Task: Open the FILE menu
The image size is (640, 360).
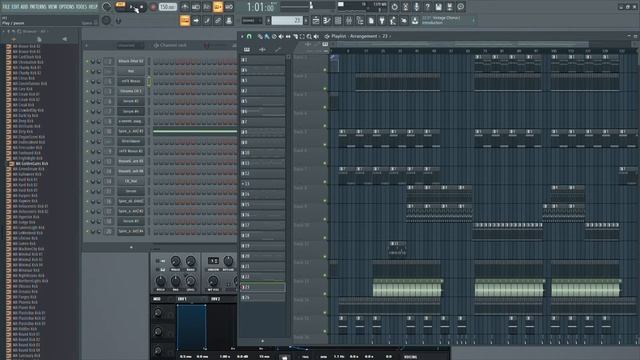Action: (6, 7)
